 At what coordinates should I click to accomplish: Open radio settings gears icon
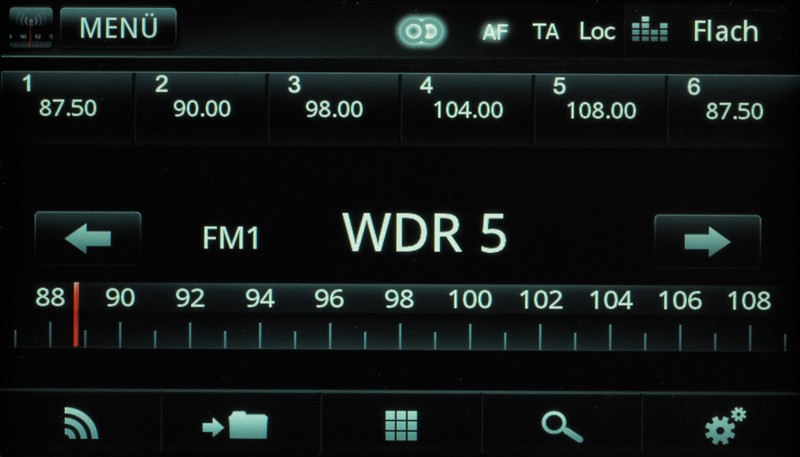(725, 426)
